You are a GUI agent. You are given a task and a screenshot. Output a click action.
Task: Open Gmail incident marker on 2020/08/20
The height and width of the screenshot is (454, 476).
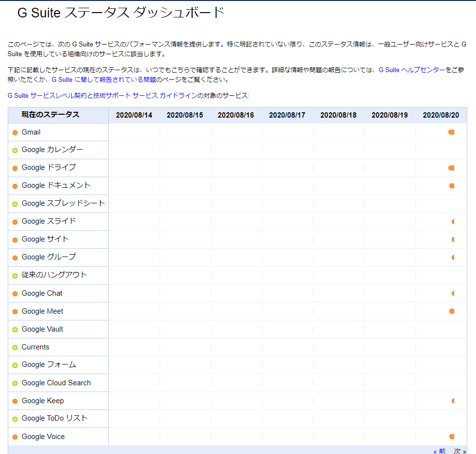pos(451,132)
